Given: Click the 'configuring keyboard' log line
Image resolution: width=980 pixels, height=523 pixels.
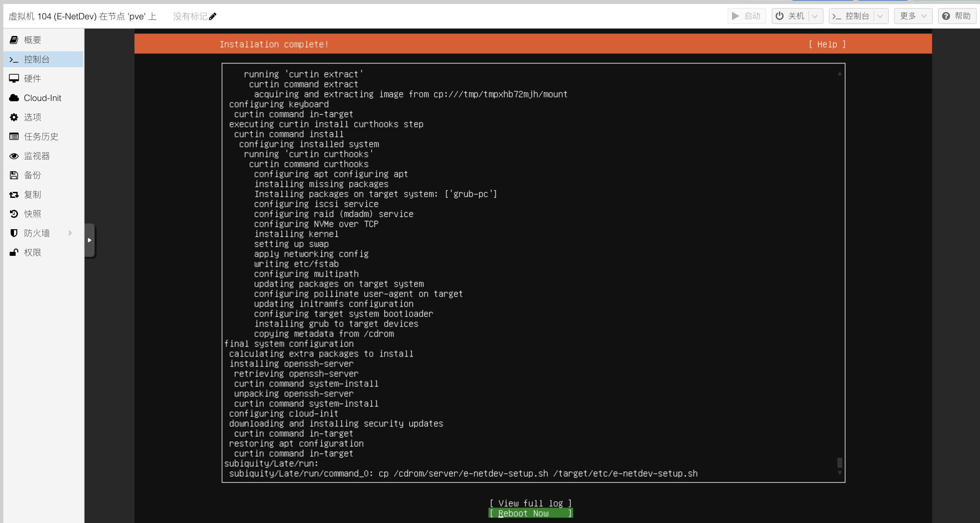Looking at the screenshot, I should [x=279, y=104].
